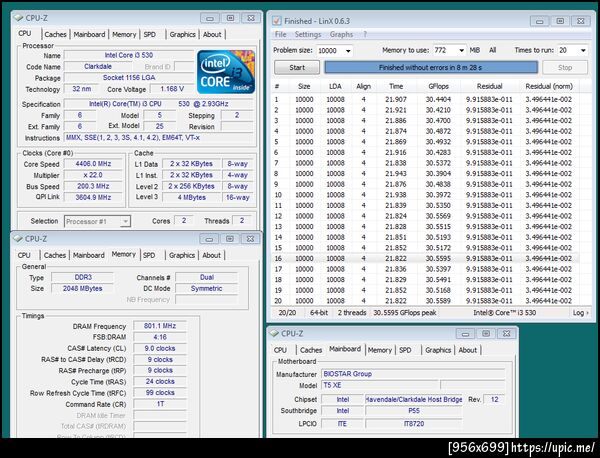The image size is (600, 458).
Task: Click the Core Voltage value 1.168 V
Action: (x=172, y=89)
